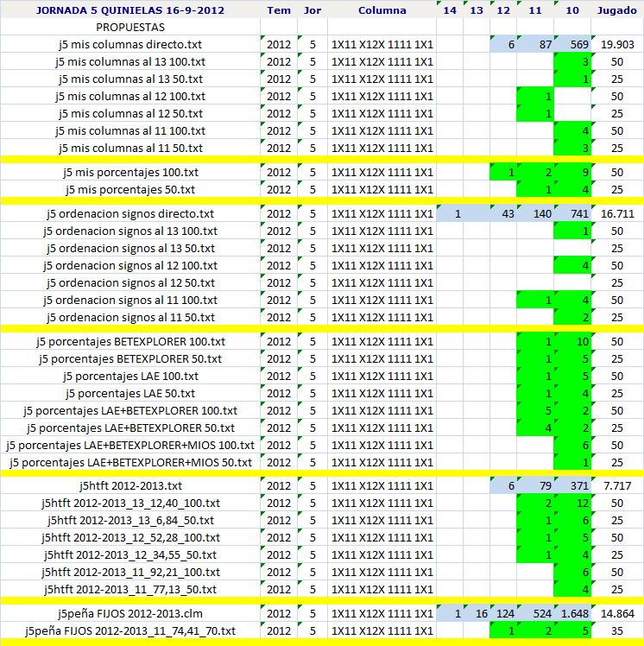644x646 pixels.
Task: Select 'j5 mis columnas al 11 100.txt' cell
Action: click(130, 131)
